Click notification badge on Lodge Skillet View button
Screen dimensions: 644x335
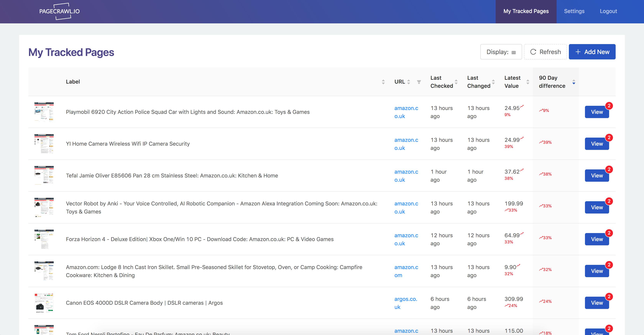coord(609,265)
